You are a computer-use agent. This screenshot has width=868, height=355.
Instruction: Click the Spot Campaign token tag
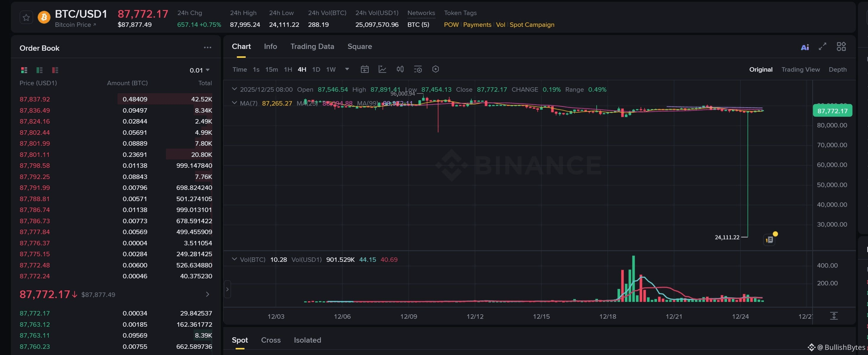(532, 24)
